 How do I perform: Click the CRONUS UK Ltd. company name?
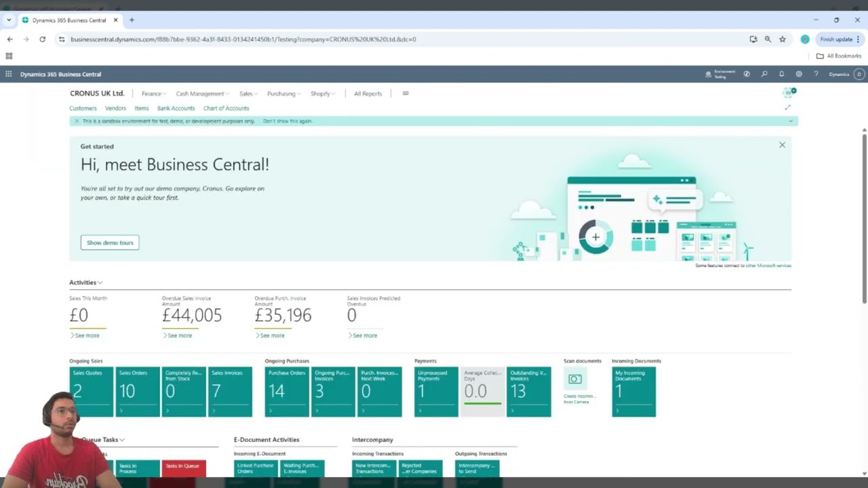click(x=97, y=94)
